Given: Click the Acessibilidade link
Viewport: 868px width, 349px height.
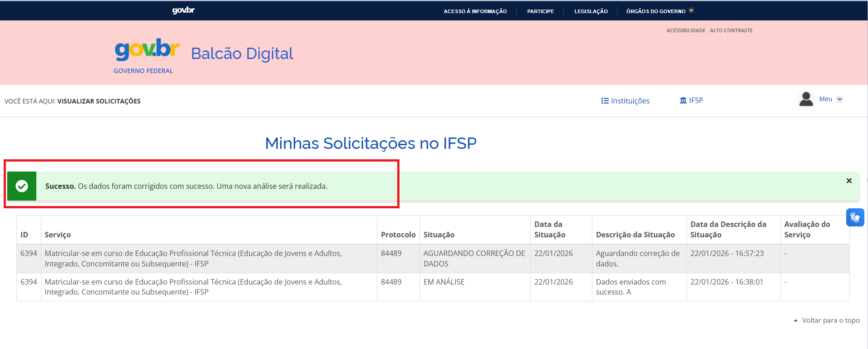Looking at the screenshot, I should click(x=686, y=30).
